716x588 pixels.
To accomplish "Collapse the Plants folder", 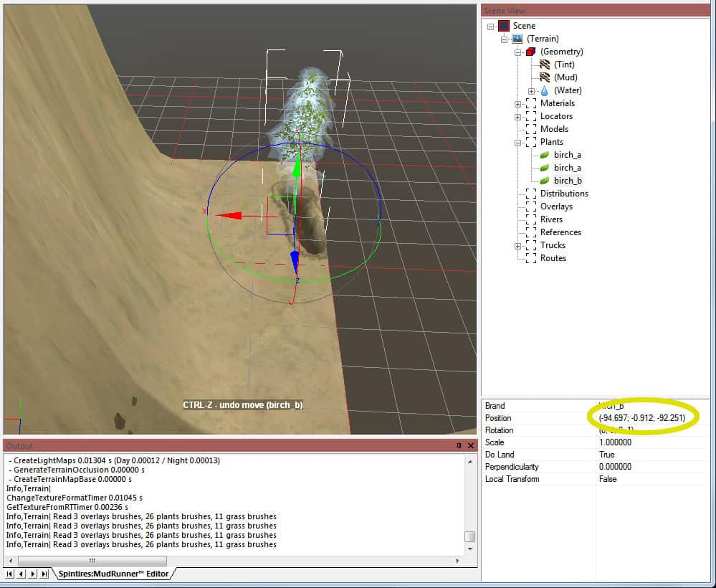I will click(x=517, y=142).
